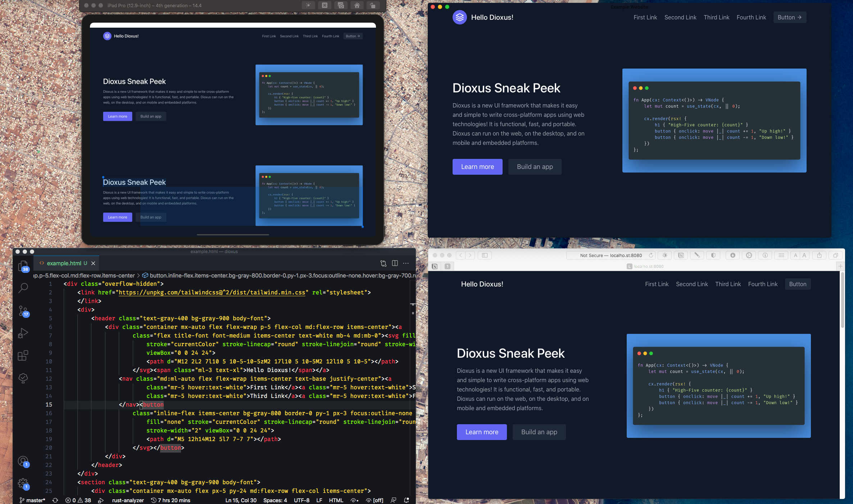
Task: Open the Search panel in VS Code
Action: [x=23, y=288]
